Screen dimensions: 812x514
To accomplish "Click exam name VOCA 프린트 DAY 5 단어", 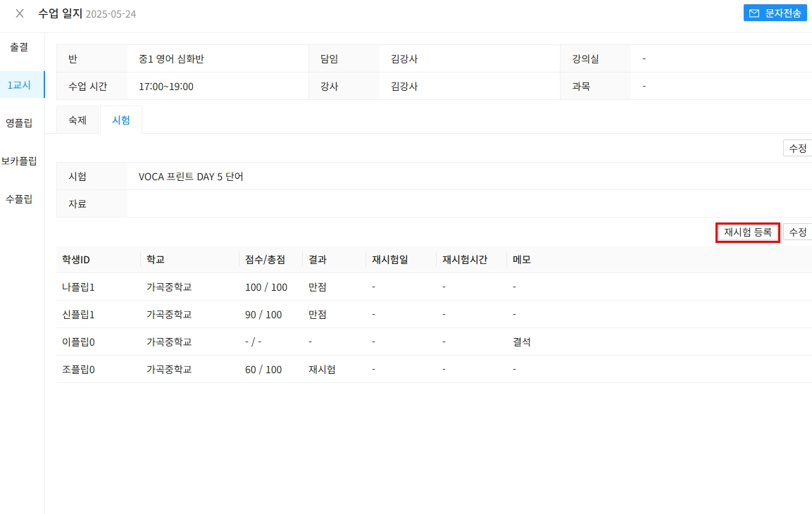I will pyautogui.click(x=191, y=177).
